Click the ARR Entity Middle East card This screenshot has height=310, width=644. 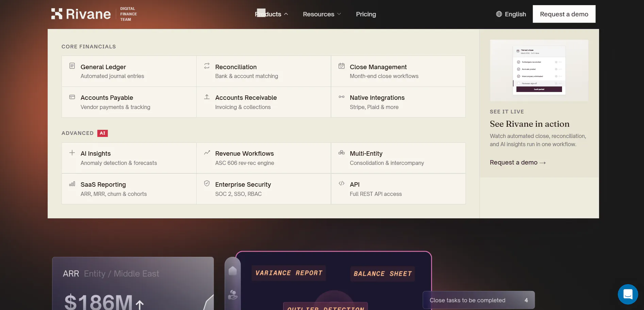(x=133, y=283)
